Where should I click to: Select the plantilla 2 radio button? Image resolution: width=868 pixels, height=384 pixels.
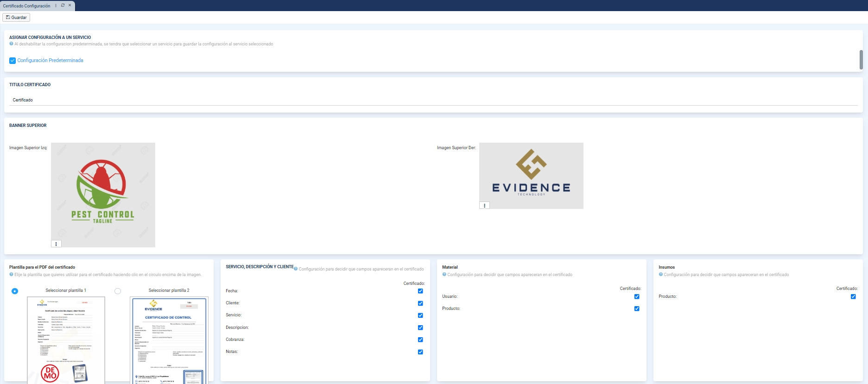click(x=118, y=291)
